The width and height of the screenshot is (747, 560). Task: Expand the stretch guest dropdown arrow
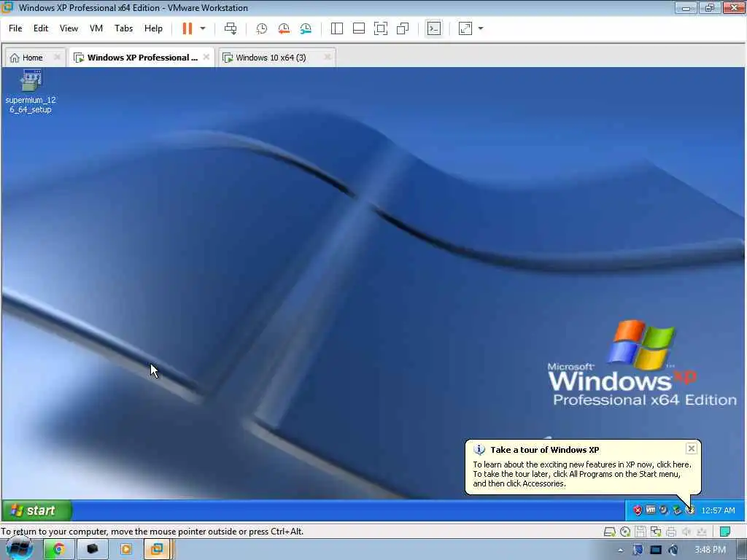coord(481,28)
